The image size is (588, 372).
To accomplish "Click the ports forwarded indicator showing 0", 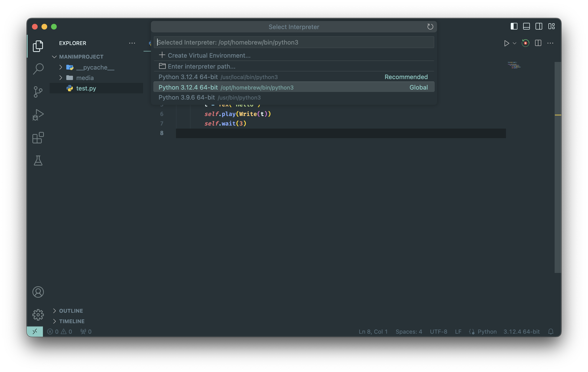I will (86, 332).
